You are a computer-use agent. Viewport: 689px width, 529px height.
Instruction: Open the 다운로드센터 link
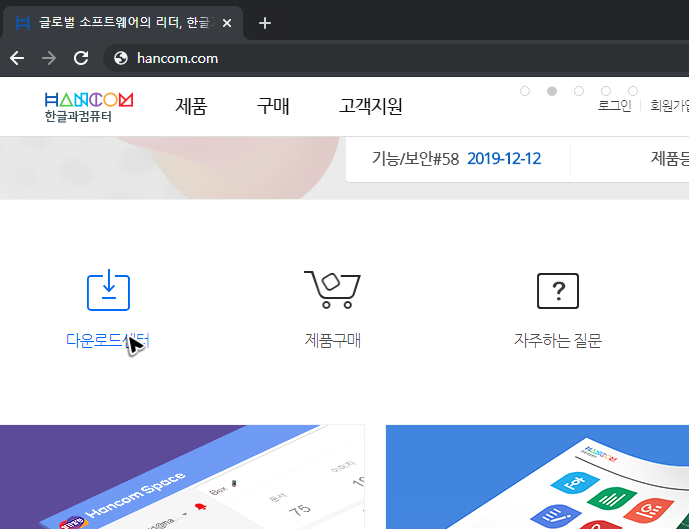pos(108,341)
